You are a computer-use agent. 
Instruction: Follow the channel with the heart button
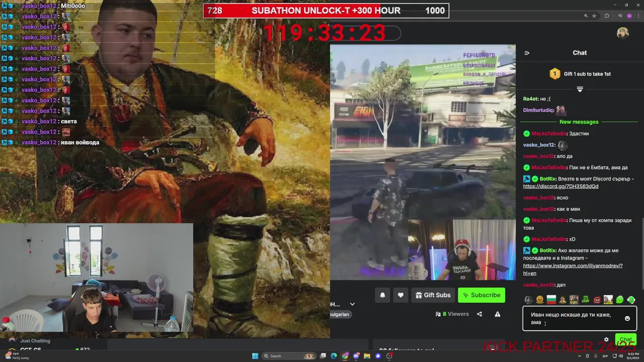point(400,295)
